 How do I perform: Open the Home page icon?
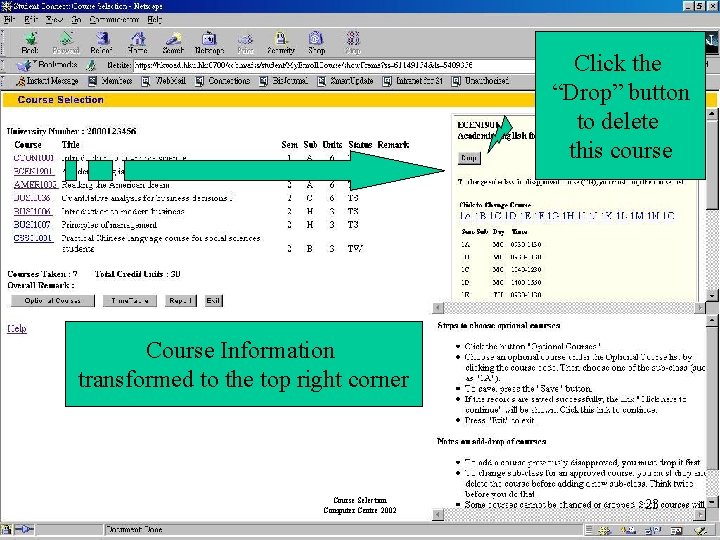137,43
